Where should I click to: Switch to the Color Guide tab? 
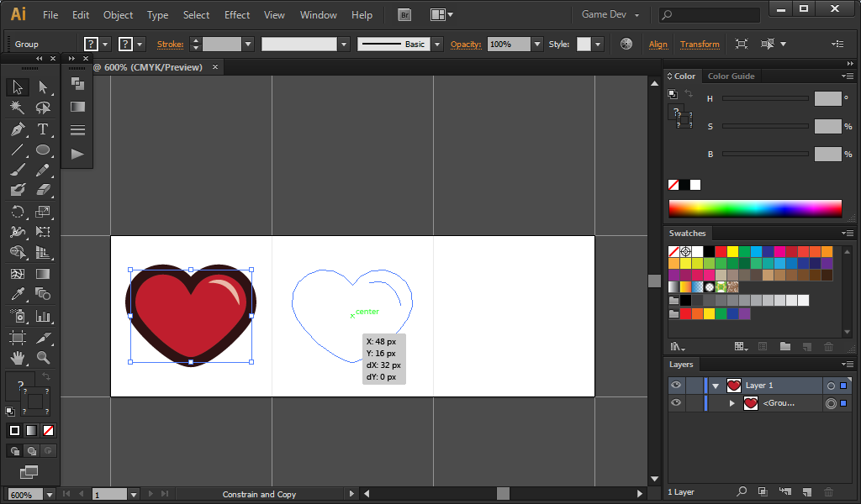point(731,76)
